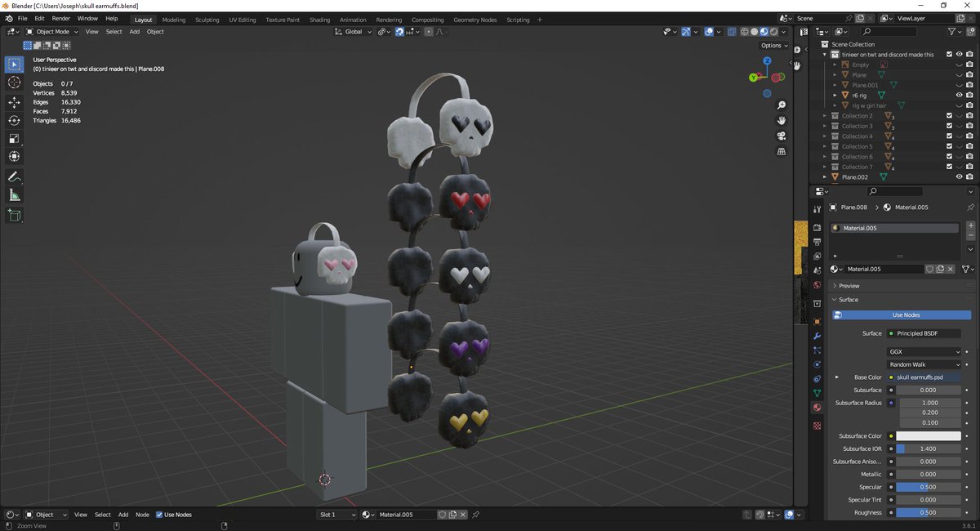Select the Add Cube tool
The width and height of the screenshot is (980, 531).
(14, 215)
